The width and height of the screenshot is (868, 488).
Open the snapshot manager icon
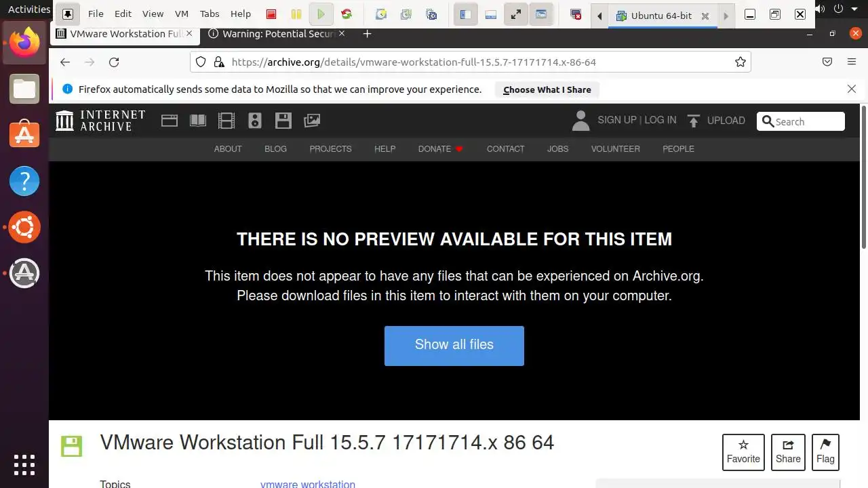point(431,14)
